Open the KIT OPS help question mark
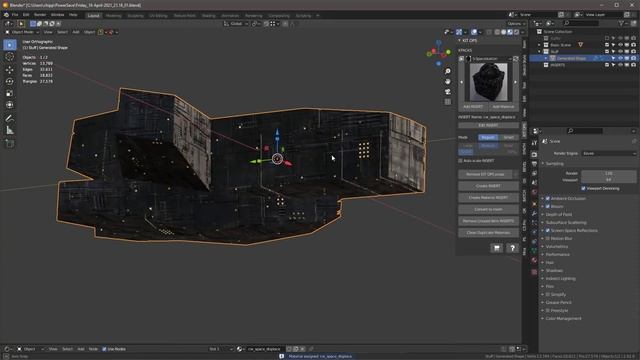Viewport: 640px width, 360px height. coord(512,248)
